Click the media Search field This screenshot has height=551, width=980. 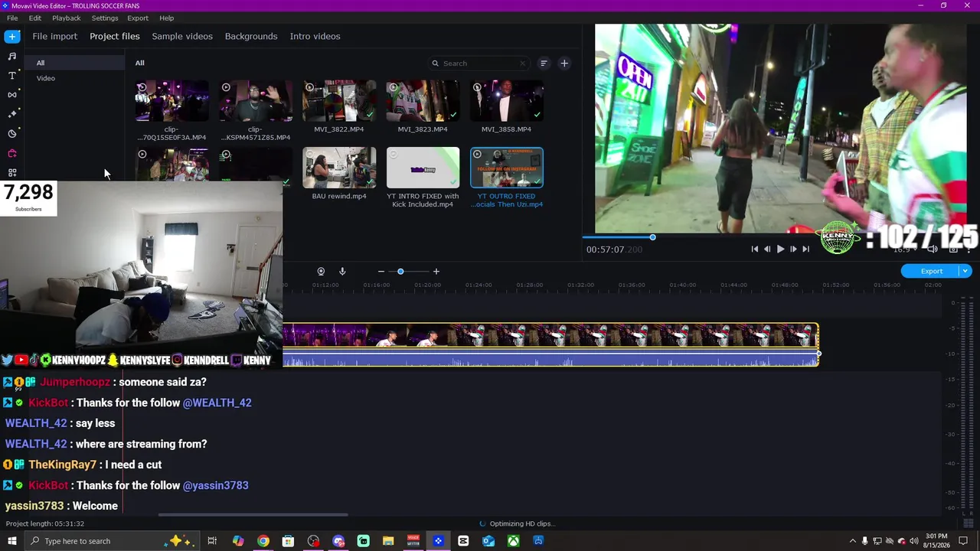479,64
